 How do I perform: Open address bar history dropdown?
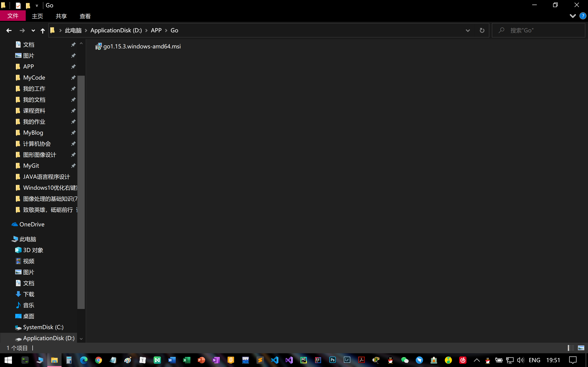tap(468, 30)
